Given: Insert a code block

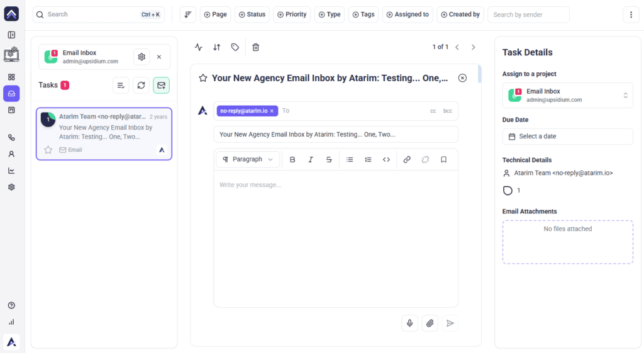Looking at the screenshot, I should point(387,159).
